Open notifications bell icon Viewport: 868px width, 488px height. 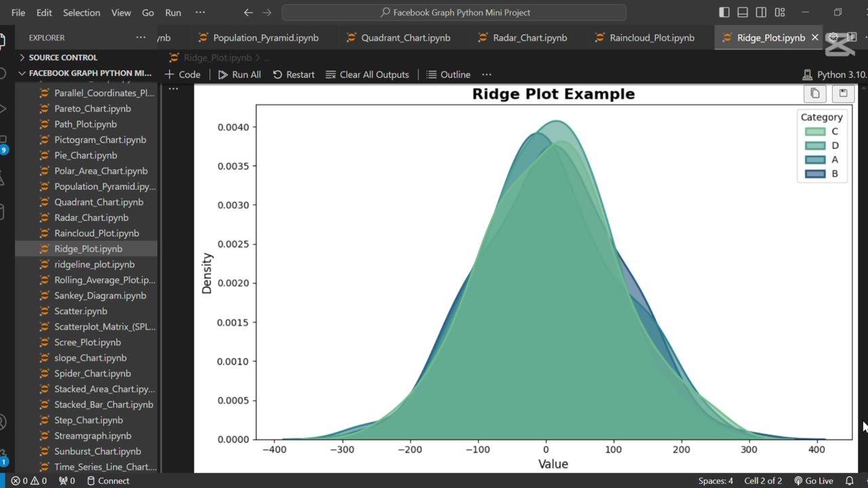tap(850, 481)
